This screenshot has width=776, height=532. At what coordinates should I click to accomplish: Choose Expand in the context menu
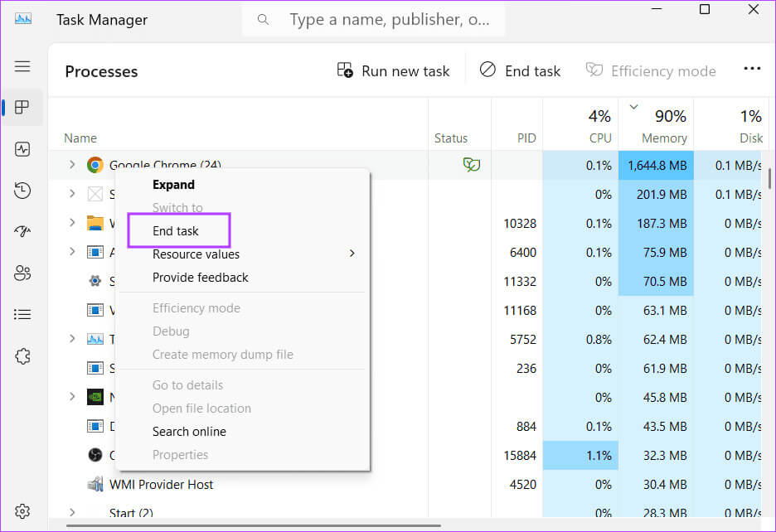[173, 185]
